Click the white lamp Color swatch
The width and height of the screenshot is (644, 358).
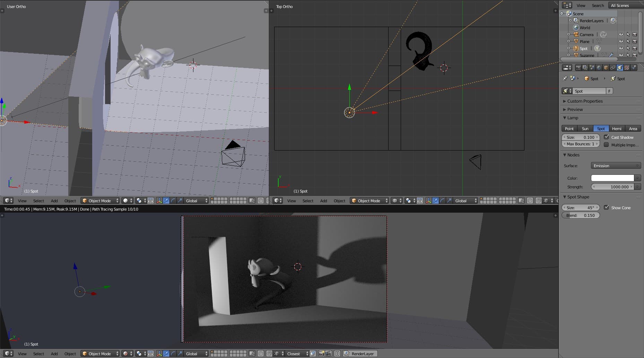612,178
